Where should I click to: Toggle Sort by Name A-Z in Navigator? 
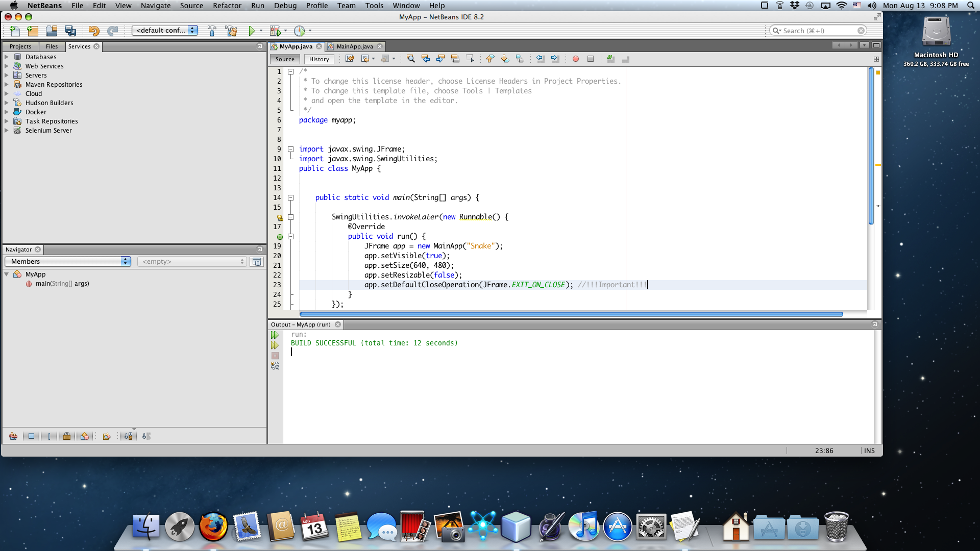coord(128,436)
